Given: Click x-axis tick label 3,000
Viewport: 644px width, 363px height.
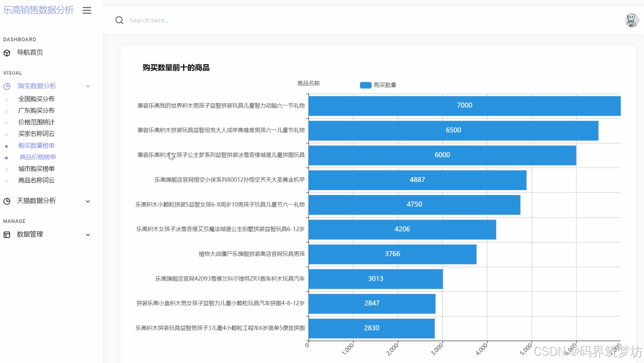Looking at the screenshot, I should click(437, 349).
